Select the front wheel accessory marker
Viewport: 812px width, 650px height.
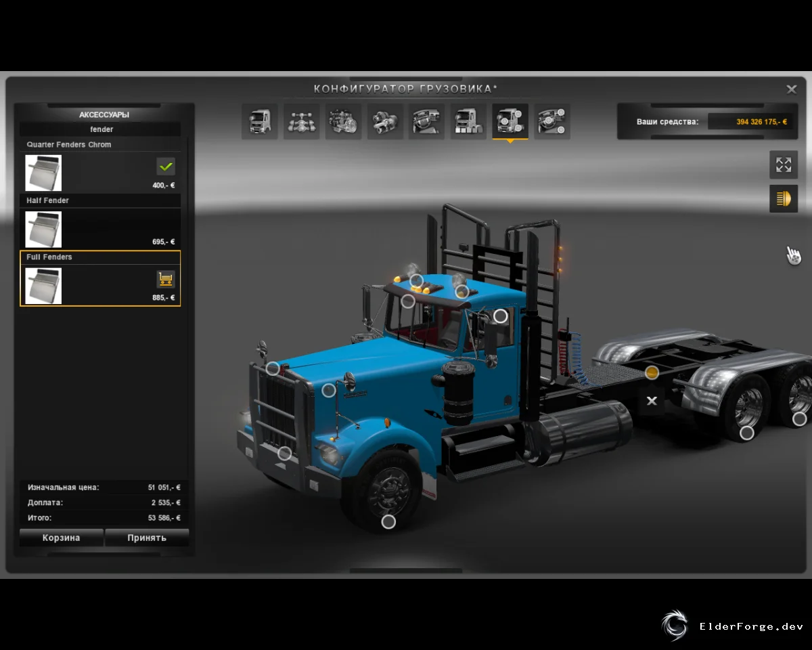[x=388, y=522]
